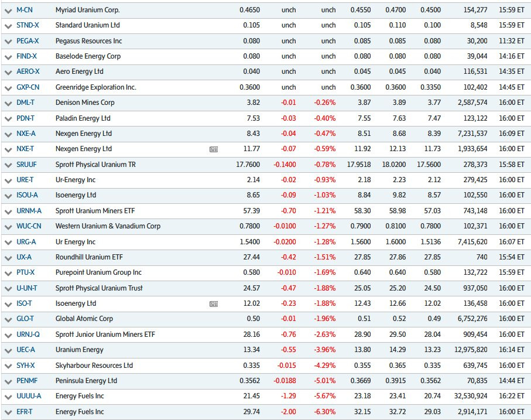Click the company name Paladin Energy Ltd
This screenshot has height=420, width=531.
click(83, 118)
